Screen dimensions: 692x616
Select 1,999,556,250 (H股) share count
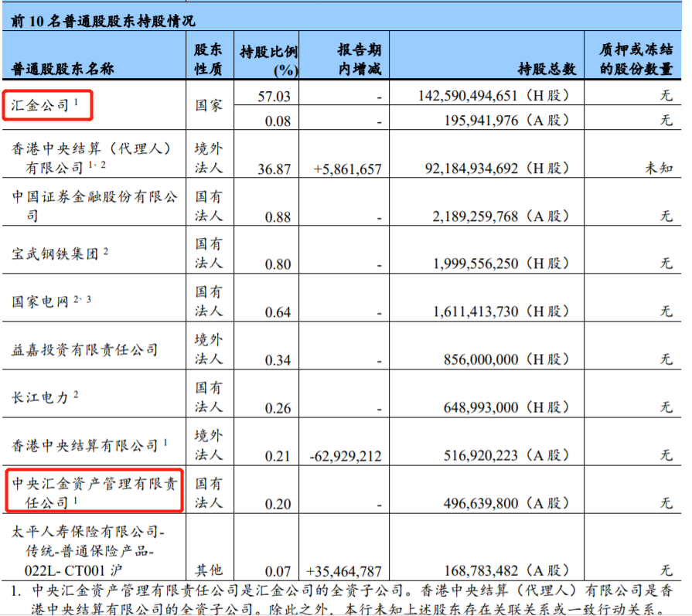click(501, 264)
